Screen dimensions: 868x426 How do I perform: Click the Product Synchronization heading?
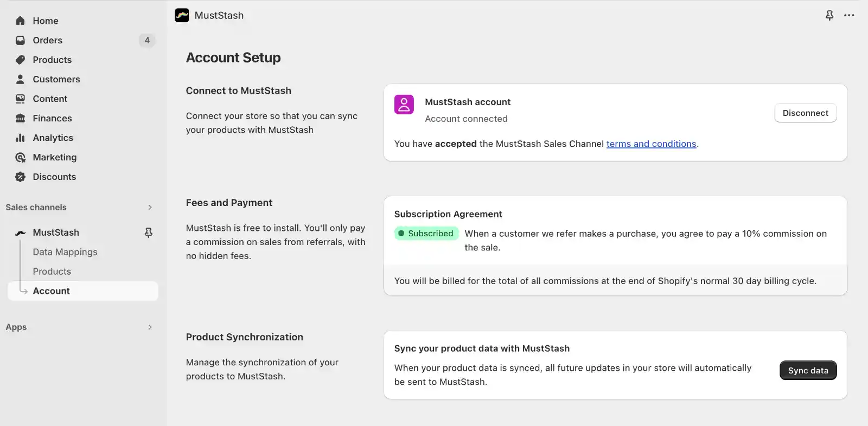[x=245, y=337]
